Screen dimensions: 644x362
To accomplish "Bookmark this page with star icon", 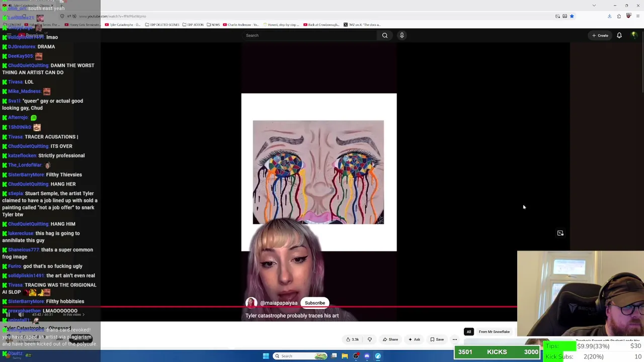I will point(572,16).
